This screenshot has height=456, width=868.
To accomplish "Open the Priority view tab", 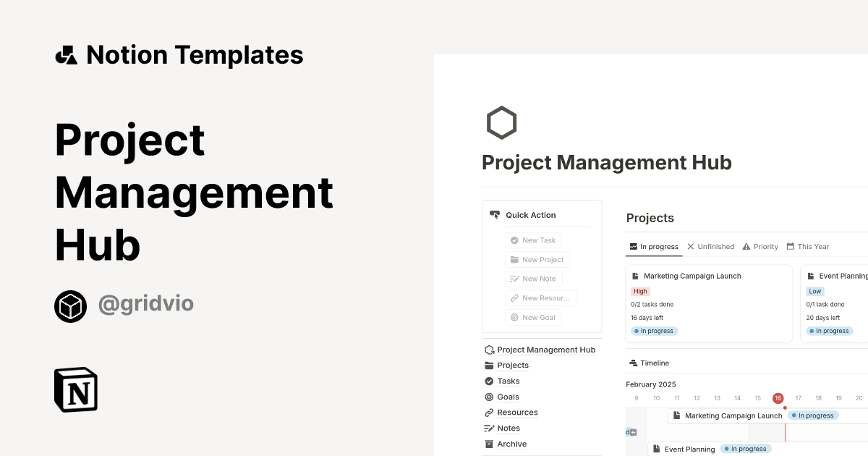I will point(760,246).
